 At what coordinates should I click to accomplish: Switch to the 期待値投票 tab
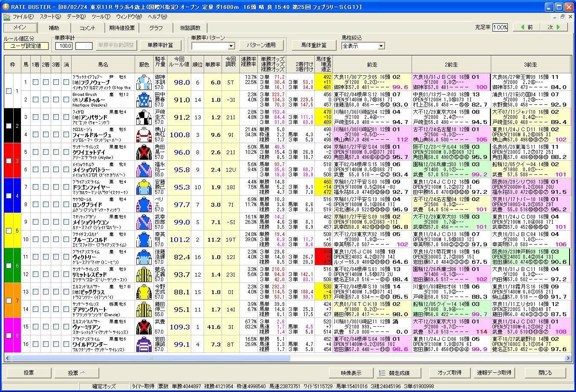(122, 28)
